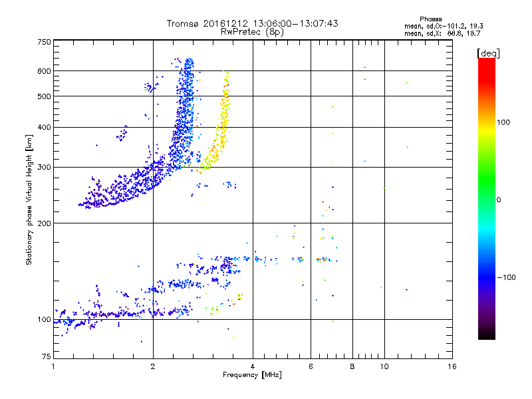
Task: Click the frequency axis '2' label
Action: [153, 366]
